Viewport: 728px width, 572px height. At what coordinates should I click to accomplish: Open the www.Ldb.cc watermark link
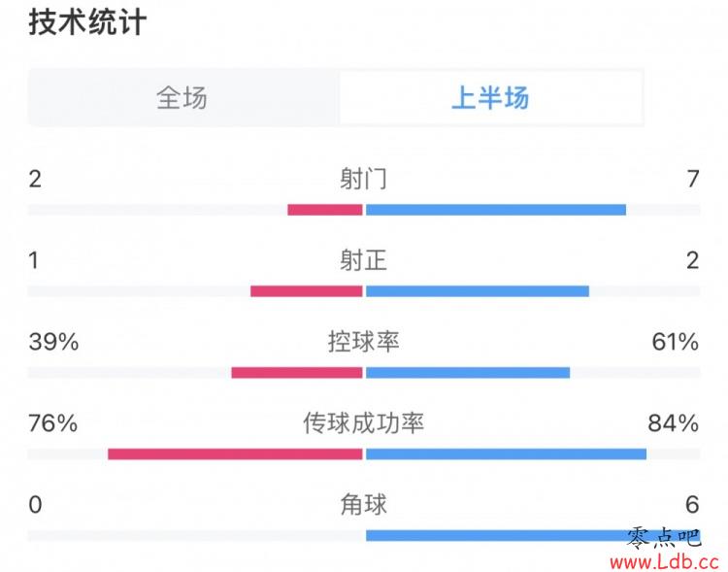pos(665,562)
